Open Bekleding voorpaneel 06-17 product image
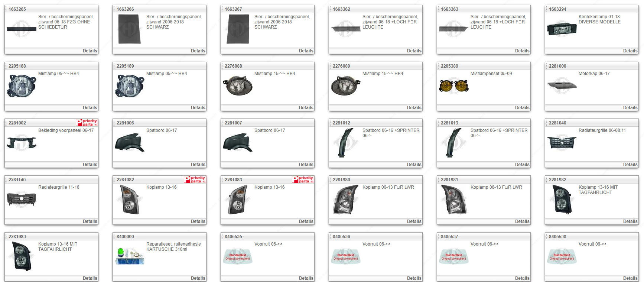644x282 pixels. pyautogui.click(x=22, y=143)
